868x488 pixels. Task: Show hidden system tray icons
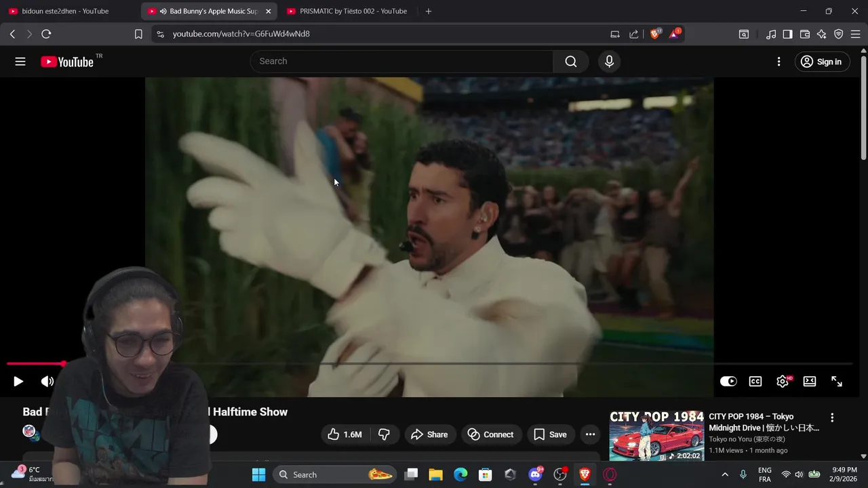pos(725,474)
